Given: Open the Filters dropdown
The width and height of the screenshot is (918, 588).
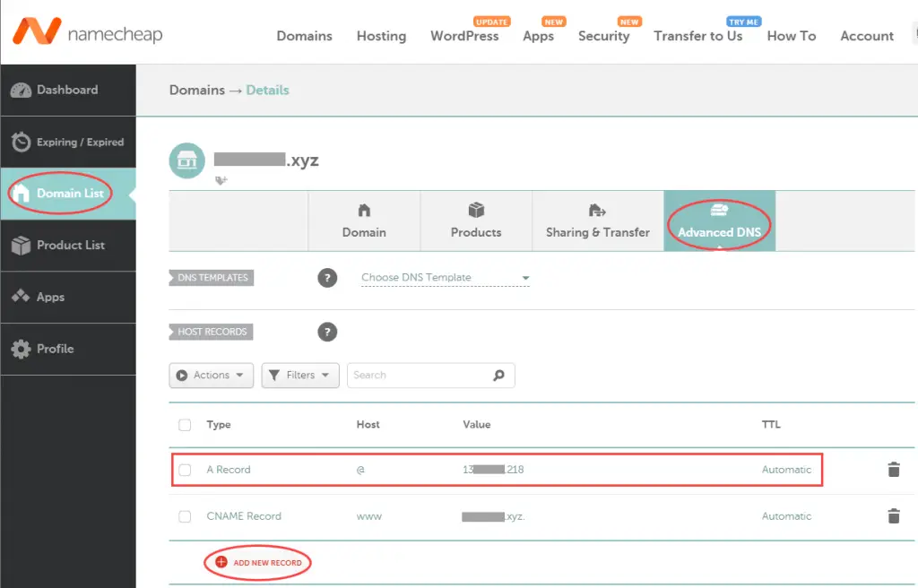Looking at the screenshot, I should pyautogui.click(x=300, y=376).
